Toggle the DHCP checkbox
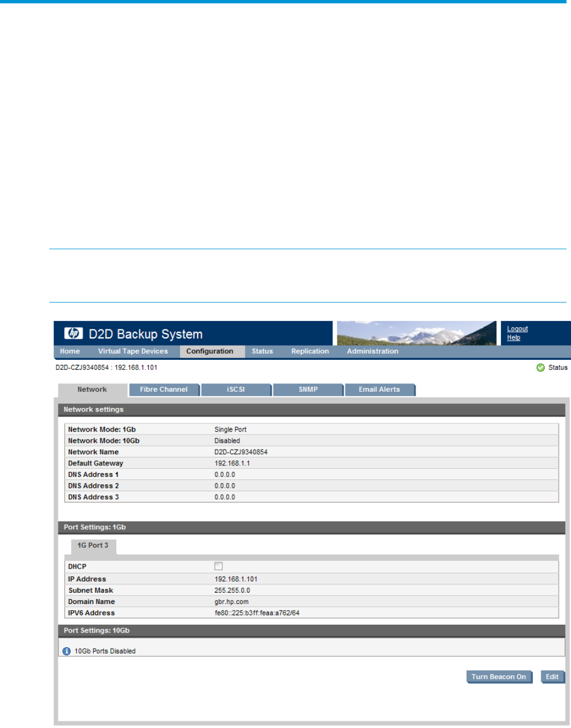 [218, 566]
